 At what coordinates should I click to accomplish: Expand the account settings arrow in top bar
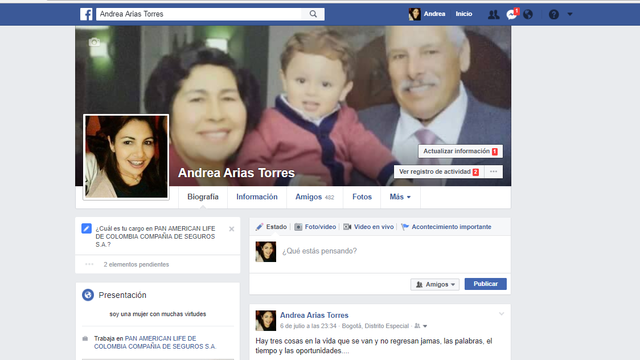[570, 14]
